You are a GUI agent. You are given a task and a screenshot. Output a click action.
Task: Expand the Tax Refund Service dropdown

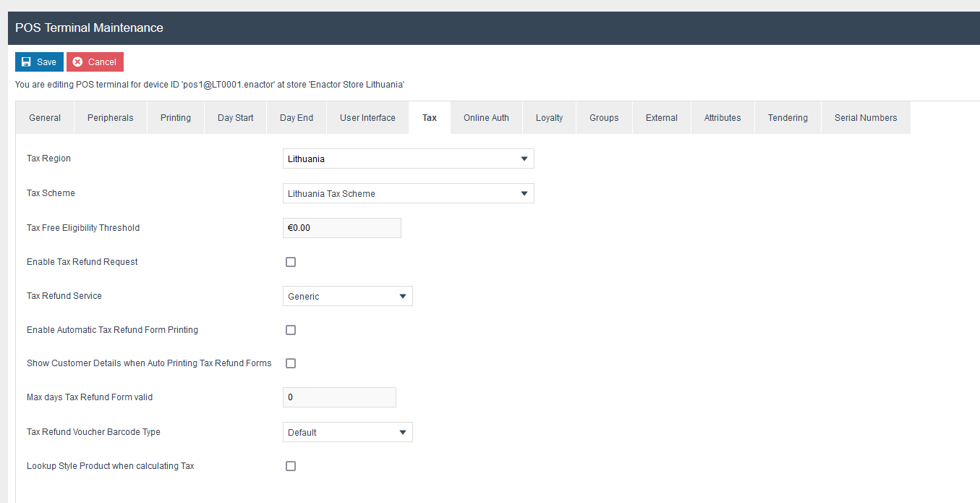click(x=347, y=297)
